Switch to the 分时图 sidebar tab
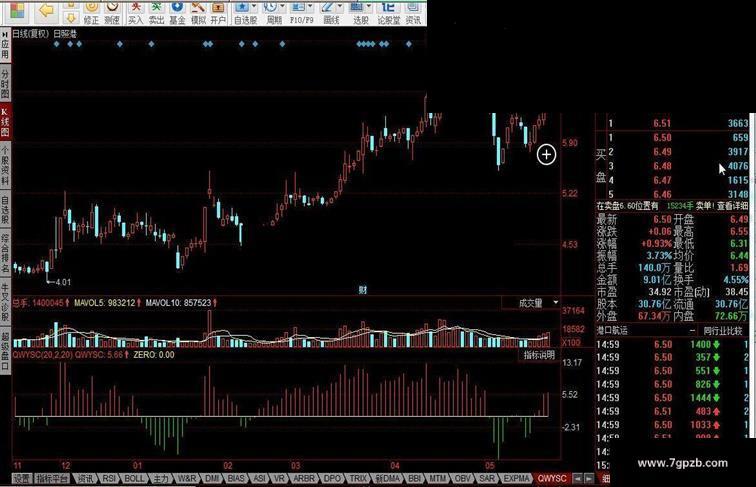 point(5,83)
